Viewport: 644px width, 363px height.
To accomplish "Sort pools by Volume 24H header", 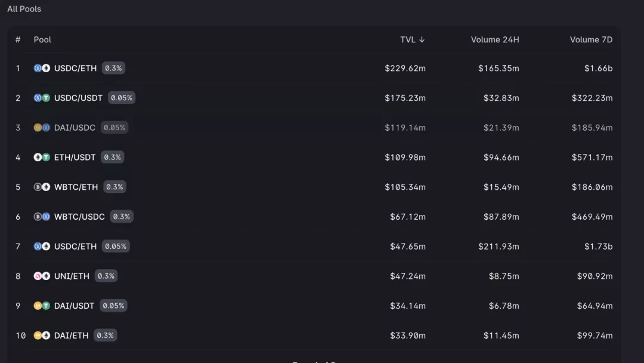I will (495, 39).
